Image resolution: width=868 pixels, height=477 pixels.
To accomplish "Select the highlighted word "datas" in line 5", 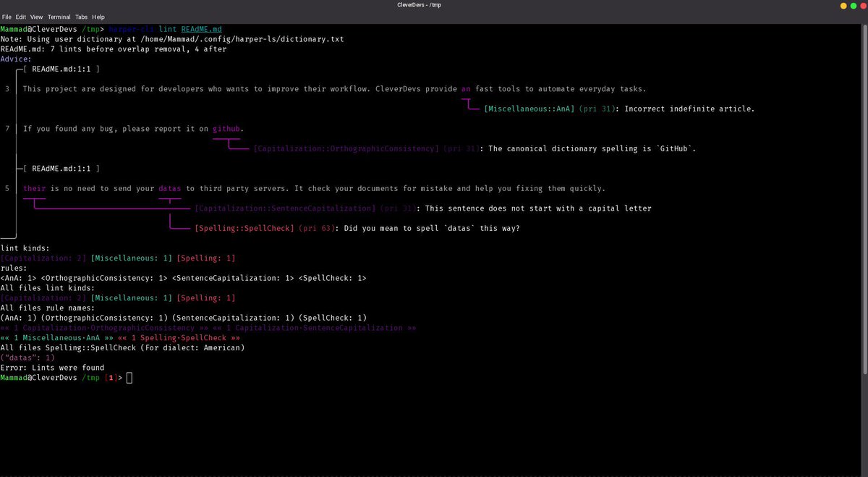I will click(170, 189).
